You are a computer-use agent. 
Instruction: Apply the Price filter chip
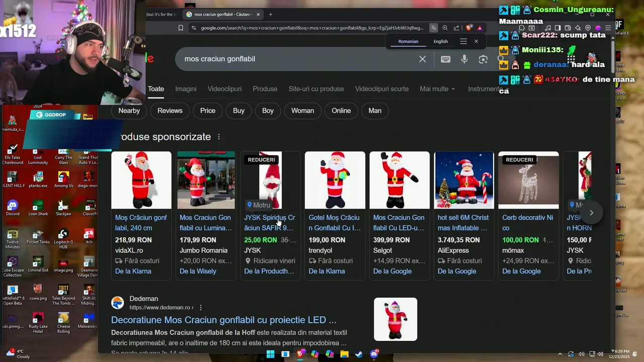208,111
